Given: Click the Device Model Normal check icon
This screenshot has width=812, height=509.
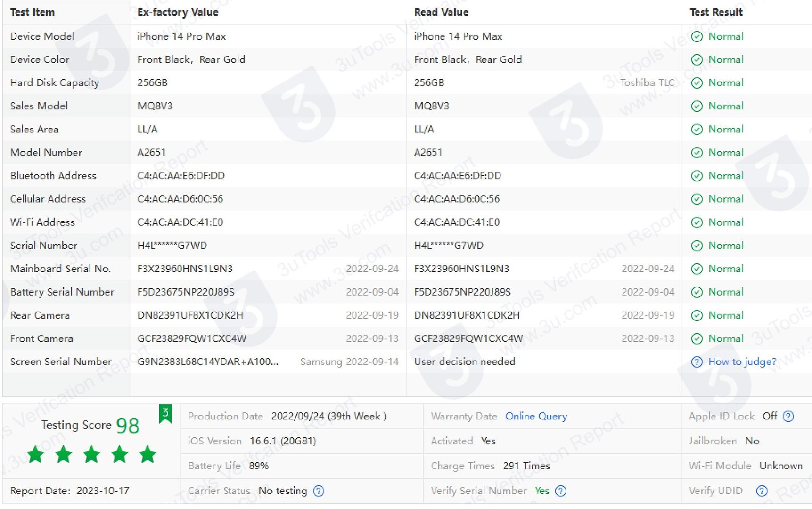Looking at the screenshot, I should pyautogui.click(x=697, y=37).
